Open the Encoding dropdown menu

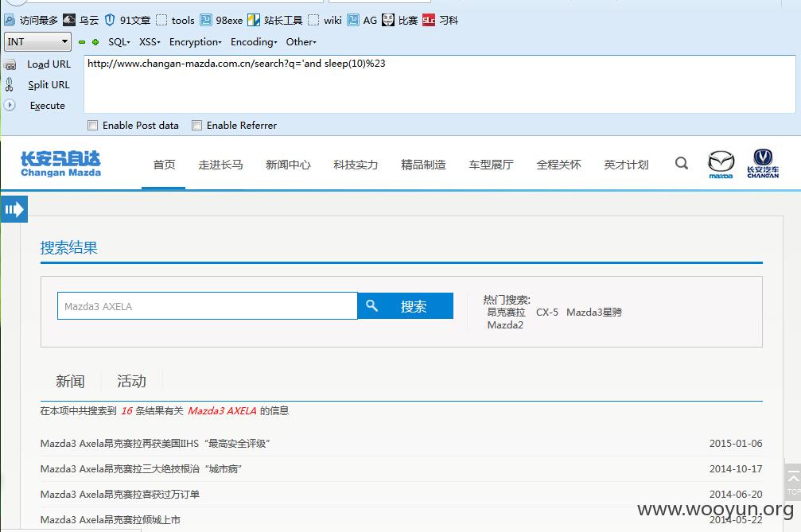(x=254, y=42)
